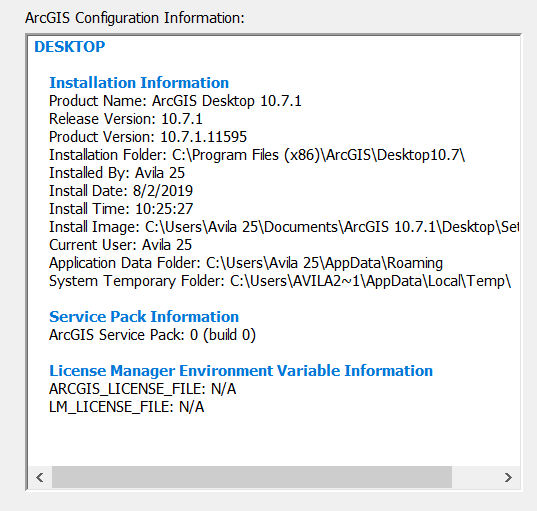Click the LM_LICENSE_FILE: N/A line
537x511 pixels.
coord(126,407)
